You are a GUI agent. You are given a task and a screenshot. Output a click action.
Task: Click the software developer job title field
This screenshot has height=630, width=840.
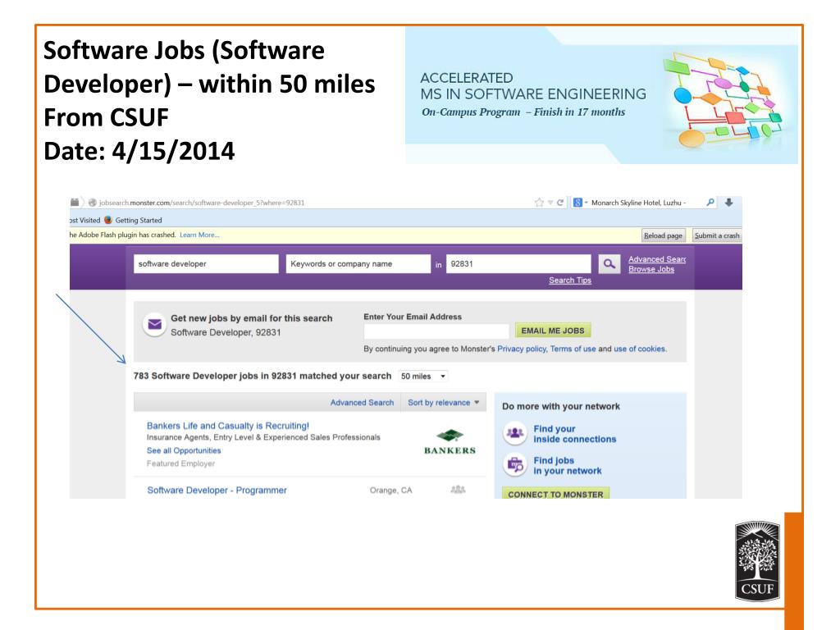[206, 264]
